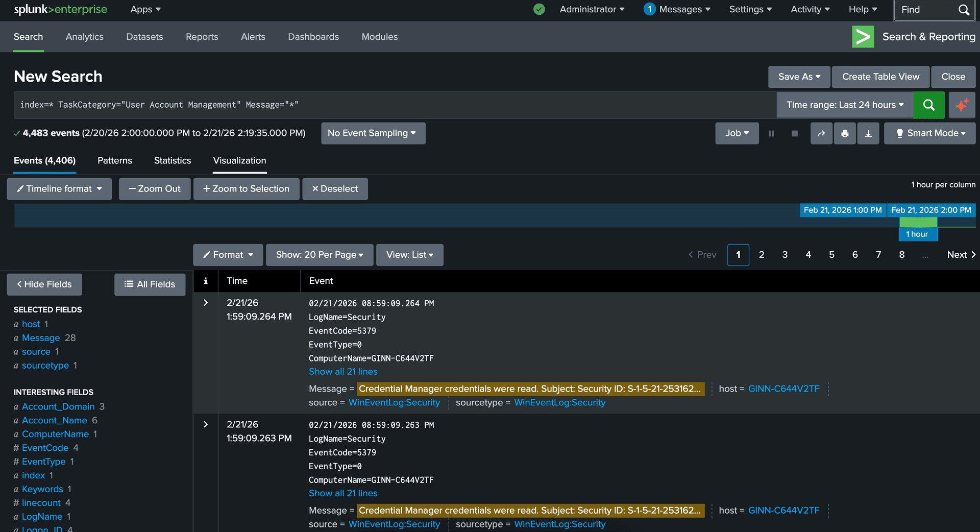Click the Create Table View button
Screen dimensions: 980x532
[x=880, y=77]
